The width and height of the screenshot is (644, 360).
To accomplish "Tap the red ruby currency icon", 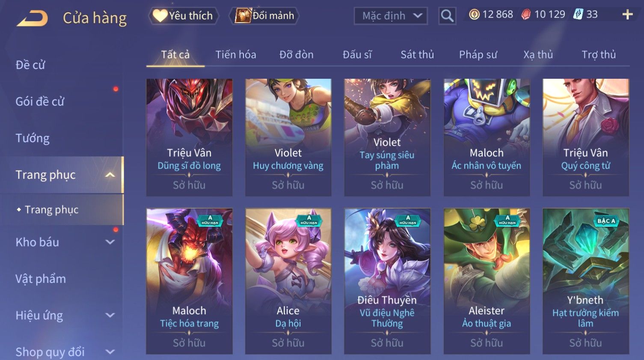I will (526, 15).
